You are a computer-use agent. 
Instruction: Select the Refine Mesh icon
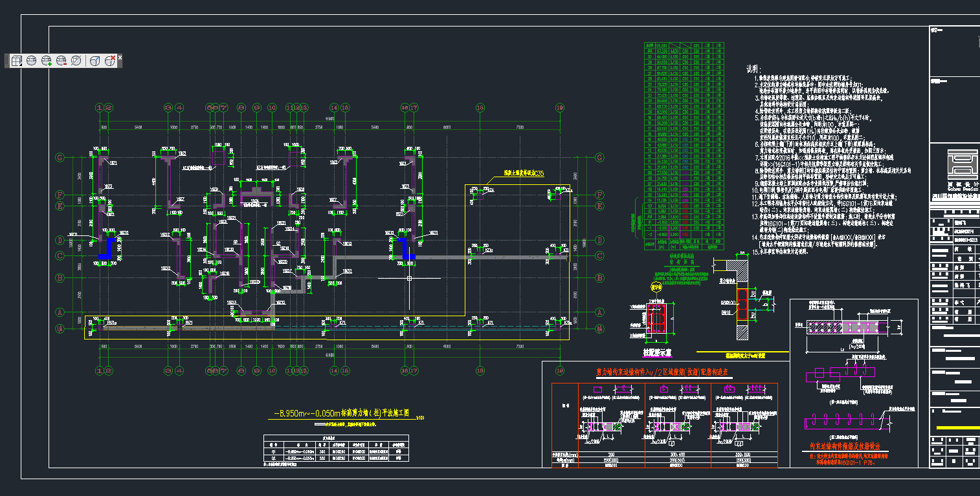(x=76, y=61)
